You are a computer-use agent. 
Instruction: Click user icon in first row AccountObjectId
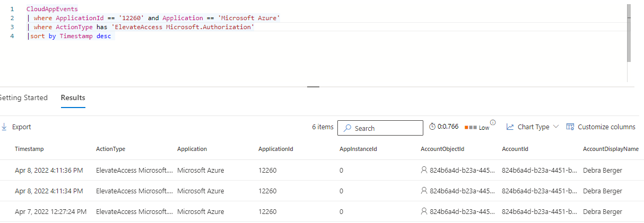coord(424,171)
